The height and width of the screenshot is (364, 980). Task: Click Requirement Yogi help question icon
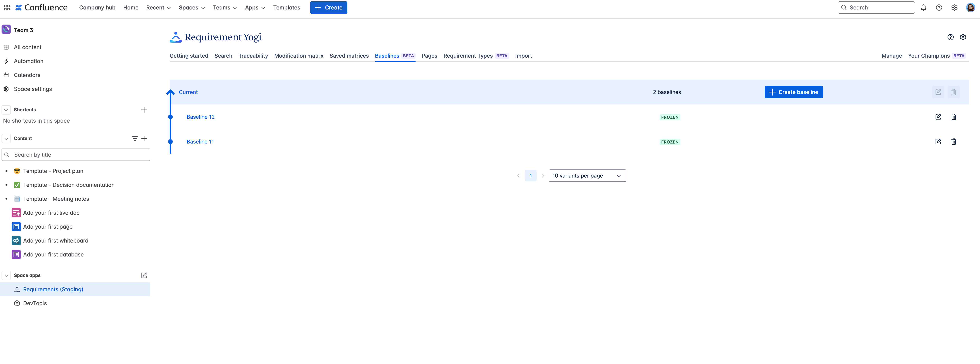coord(950,37)
